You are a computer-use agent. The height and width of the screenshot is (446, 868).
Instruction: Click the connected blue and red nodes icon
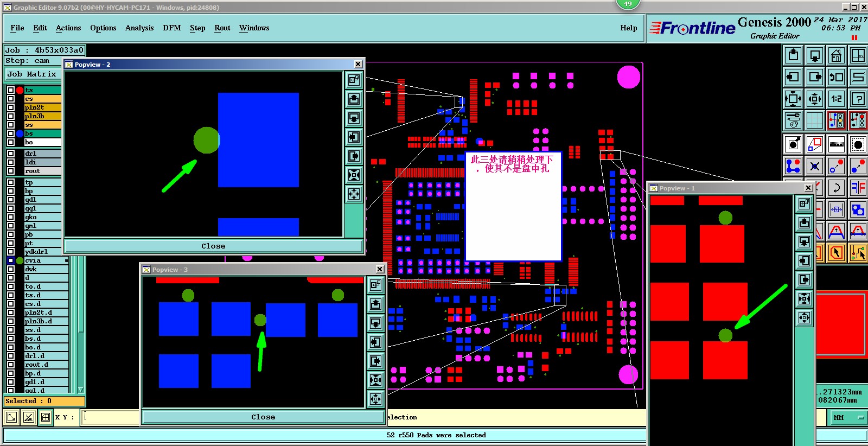coord(793,166)
